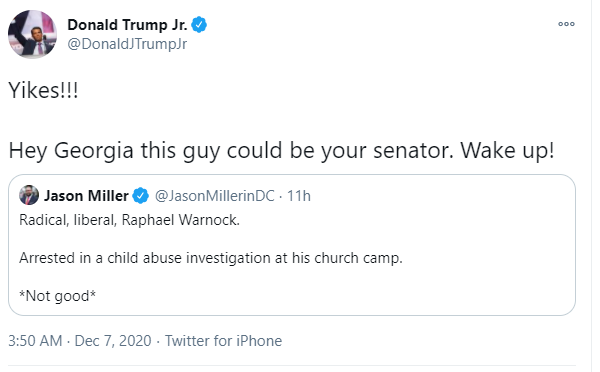Open the three-dot more options menu
The width and height of the screenshot is (600, 372).
pyautogui.click(x=566, y=24)
